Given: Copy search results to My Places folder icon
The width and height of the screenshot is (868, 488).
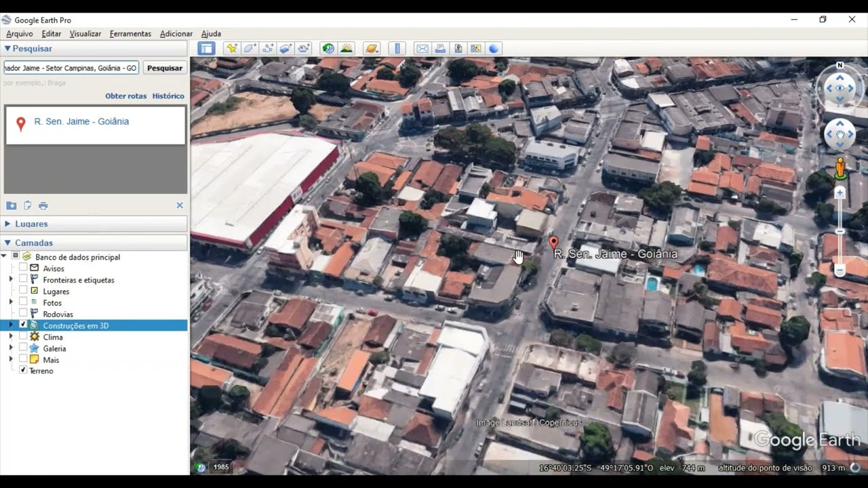Looking at the screenshot, I should coord(11,205).
